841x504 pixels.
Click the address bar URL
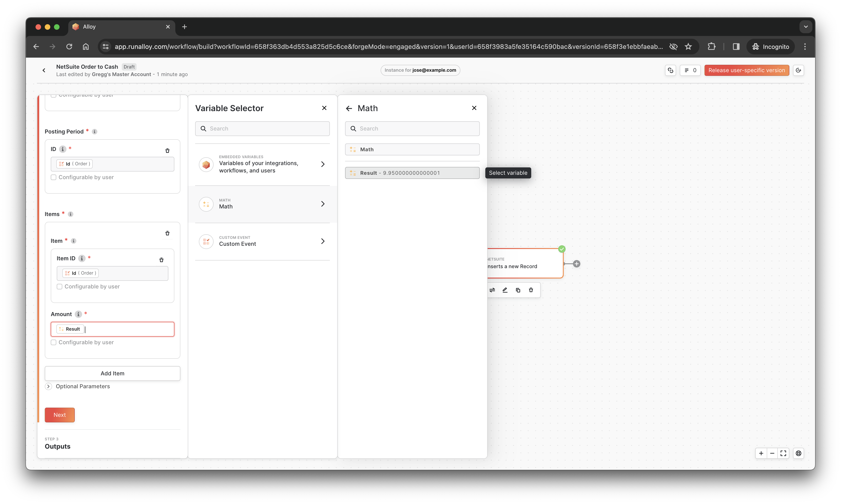(x=389, y=47)
